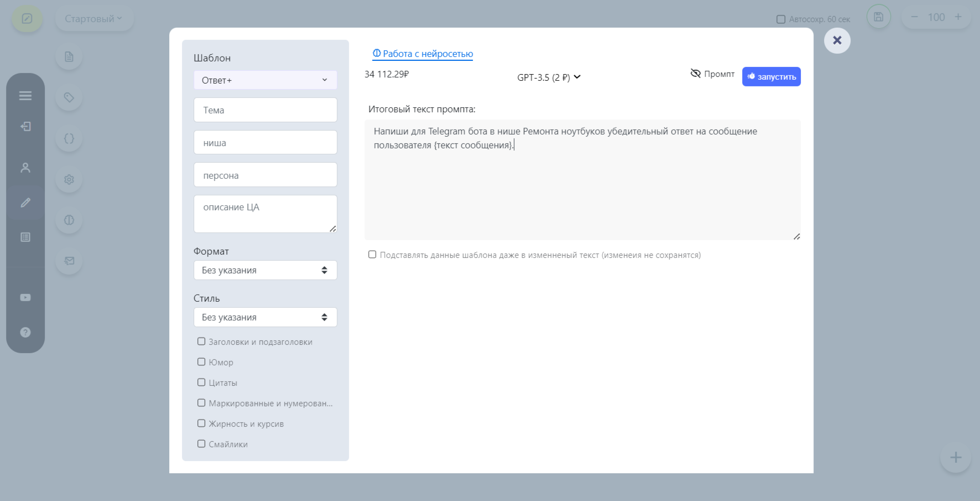Click the запустить button
The width and height of the screenshot is (980, 501).
coord(771,76)
